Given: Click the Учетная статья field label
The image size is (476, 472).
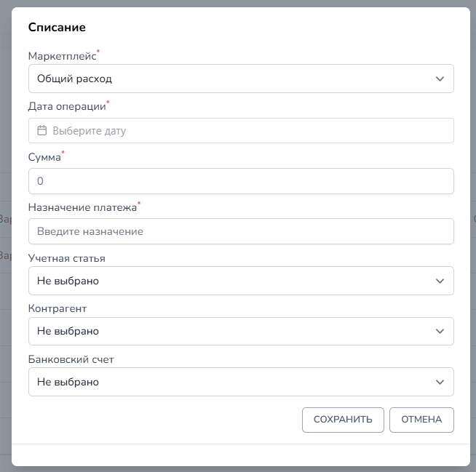Looking at the screenshot, I should click(x=67, y=258).
